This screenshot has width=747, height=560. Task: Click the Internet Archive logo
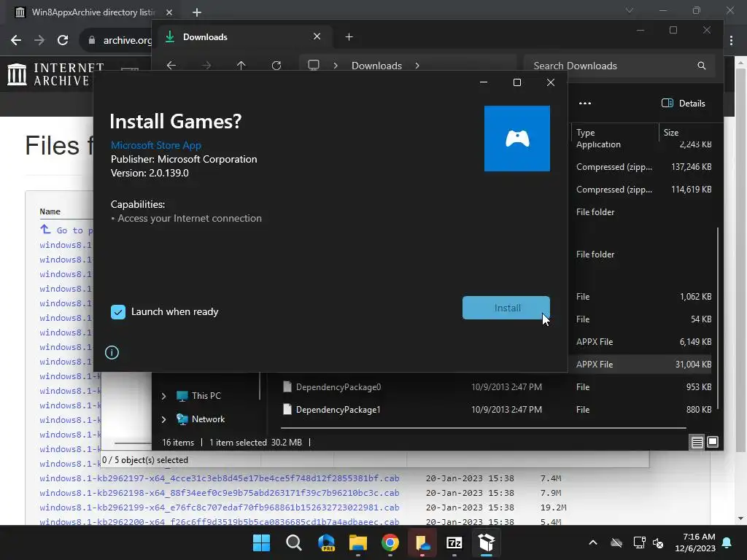click(x=55, y=75)
